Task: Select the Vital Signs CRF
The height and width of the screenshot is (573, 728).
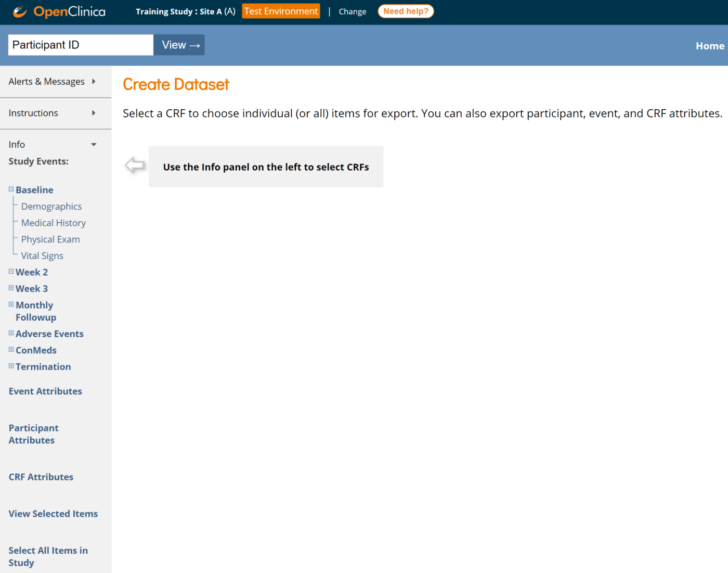Action: [x=42, y=256]
